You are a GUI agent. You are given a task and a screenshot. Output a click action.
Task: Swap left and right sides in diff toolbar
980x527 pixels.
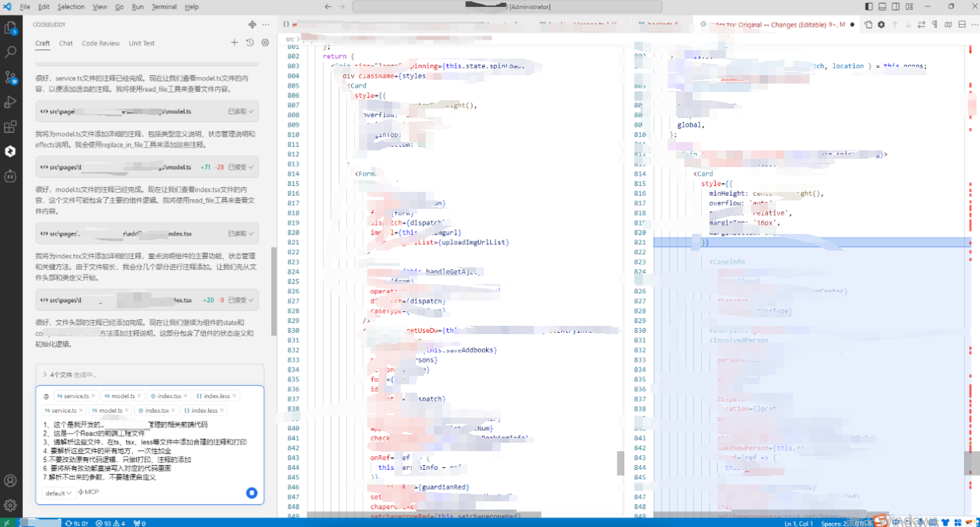pos(922,24)
